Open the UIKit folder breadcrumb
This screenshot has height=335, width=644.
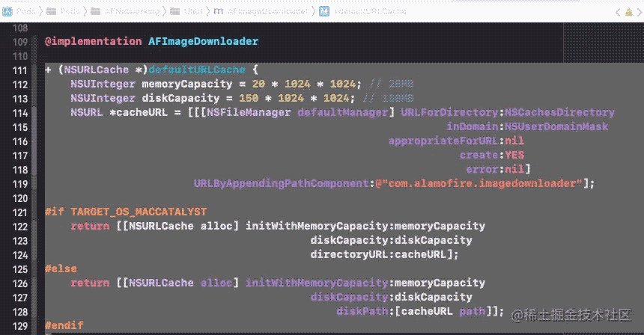[x=187, y=11]
